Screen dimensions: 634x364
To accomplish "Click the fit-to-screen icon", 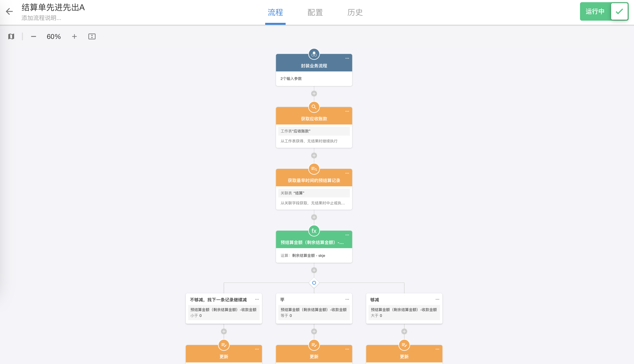I will pyautogui.click(x=92, y=36).
